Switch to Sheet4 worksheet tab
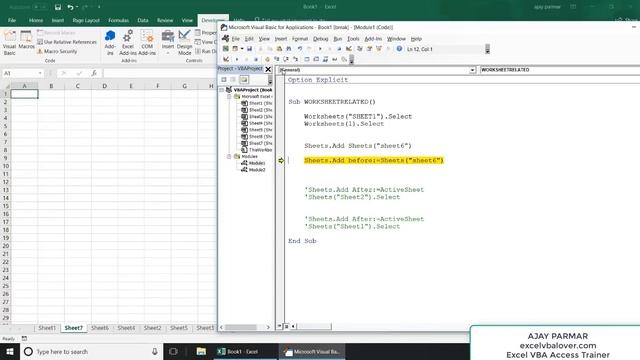Image resolution: width=640 pixels, height=360 pixels. coord(126,328)
